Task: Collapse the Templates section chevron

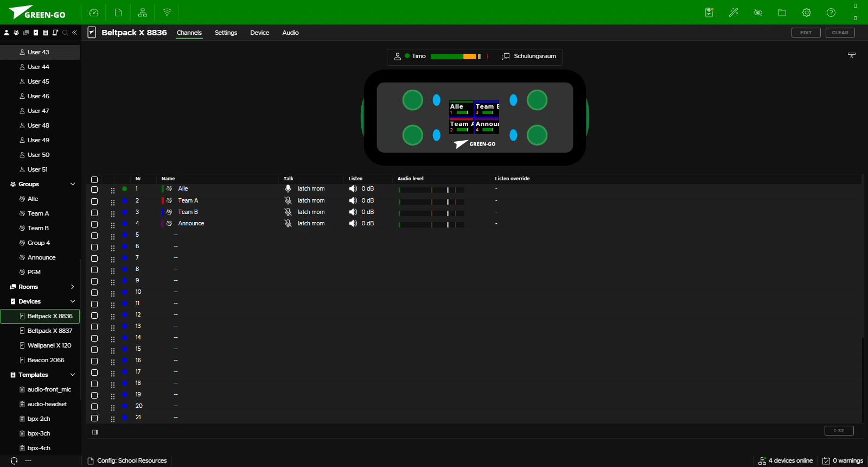Action: (x=73, y=375)
